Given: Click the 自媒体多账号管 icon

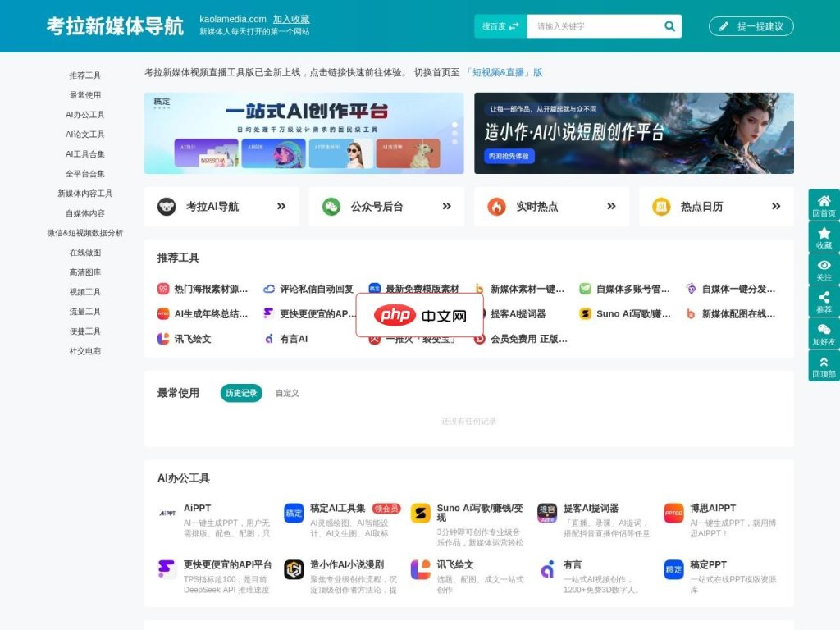Looking at the screenshot, I should click(585, 289).
